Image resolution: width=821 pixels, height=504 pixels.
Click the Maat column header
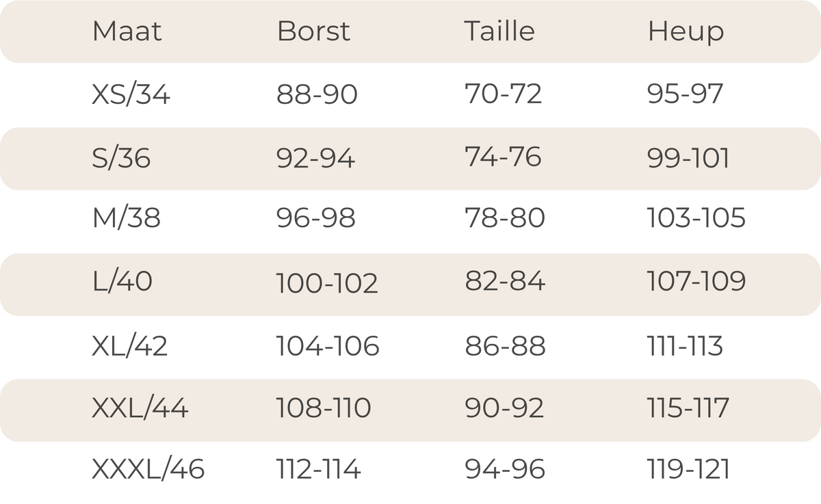click(x=127, y=31)
